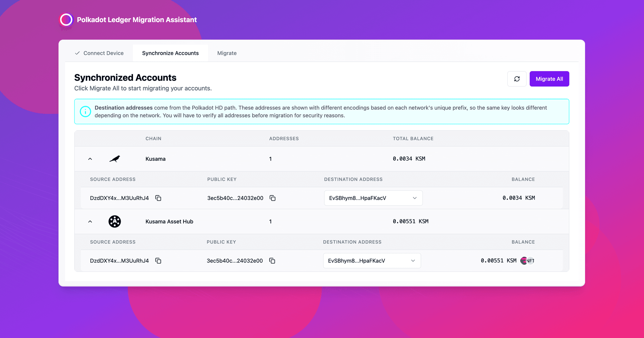This screenshot has width=644, height=338.
Task: Collapse the Kusama Asset Hub chain row
Action: pos(90,222)
